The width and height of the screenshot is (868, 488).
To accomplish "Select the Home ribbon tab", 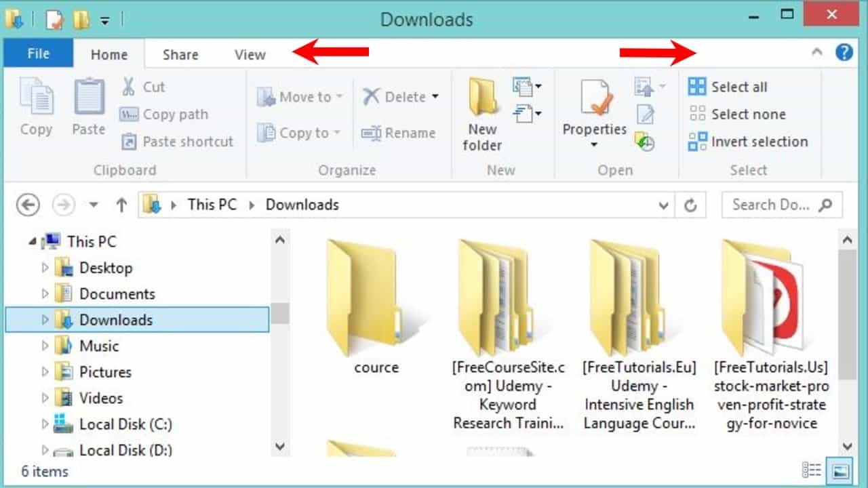I will point(109,55).
